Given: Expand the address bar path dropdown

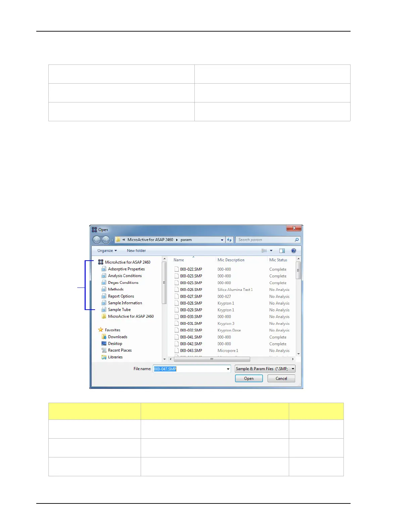Looking at the screenshot, I should point(222,240).
